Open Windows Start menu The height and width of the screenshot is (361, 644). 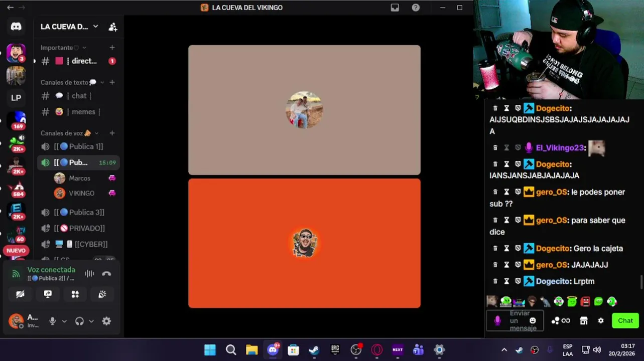[210, 350]
